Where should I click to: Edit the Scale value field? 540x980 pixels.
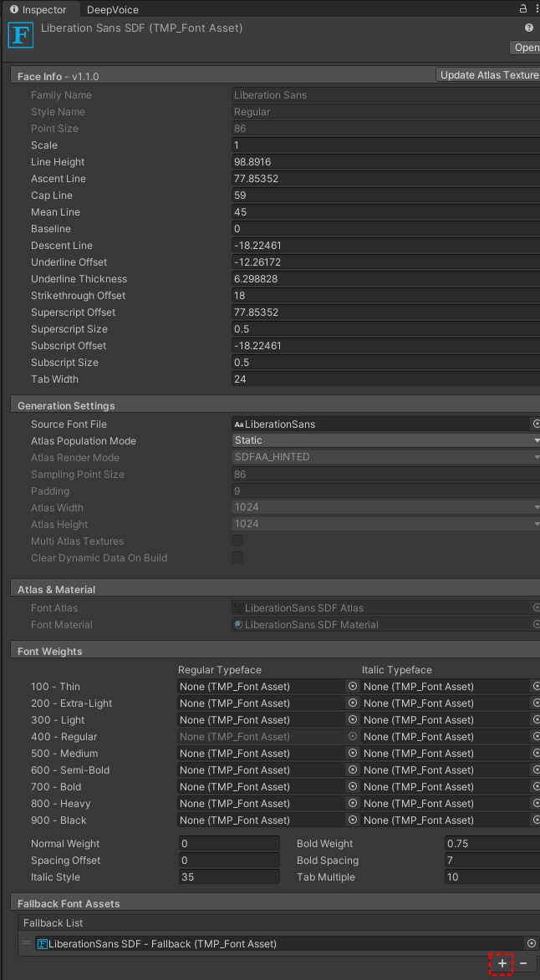(385, 145)
